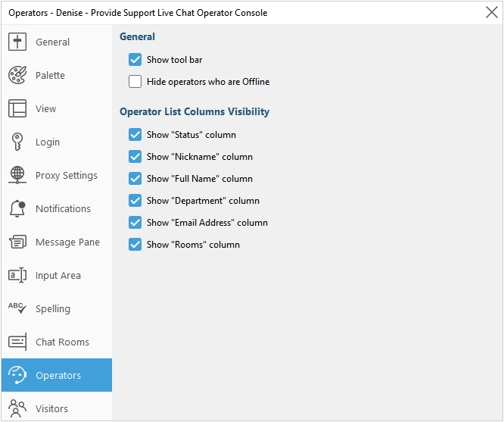Click the Input Area text icon

click(17, 276)
